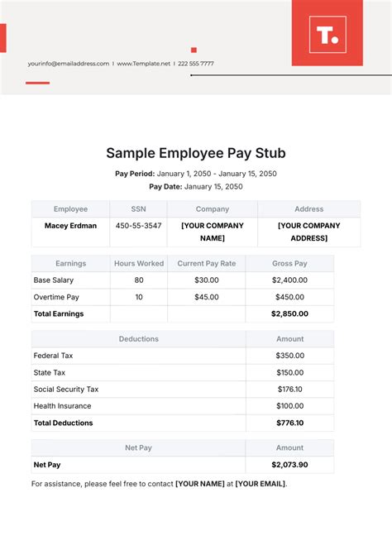
Task: Click the $45.00 overtime rate cell
Action: click(x=206, y=297)
